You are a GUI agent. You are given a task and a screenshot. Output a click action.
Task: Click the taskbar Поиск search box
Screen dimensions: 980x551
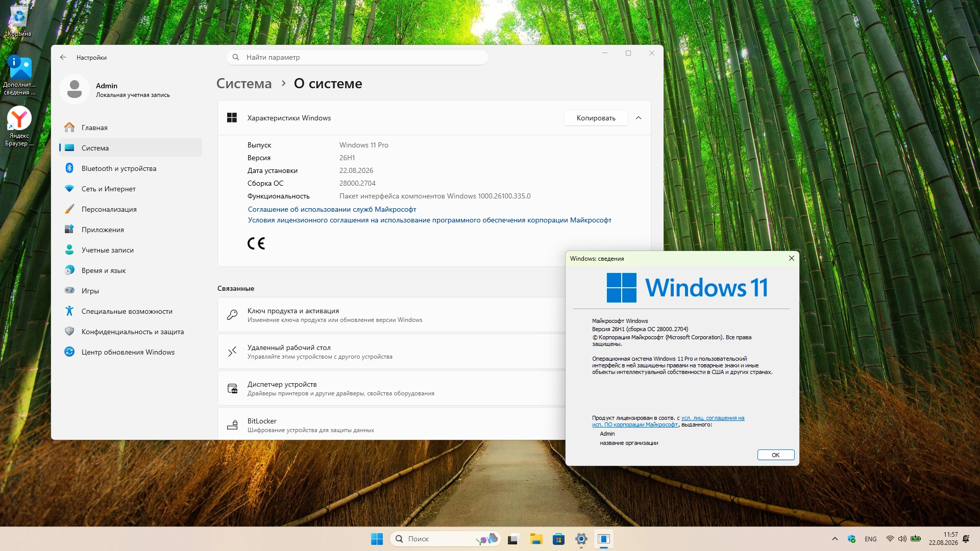coord(445,539)
